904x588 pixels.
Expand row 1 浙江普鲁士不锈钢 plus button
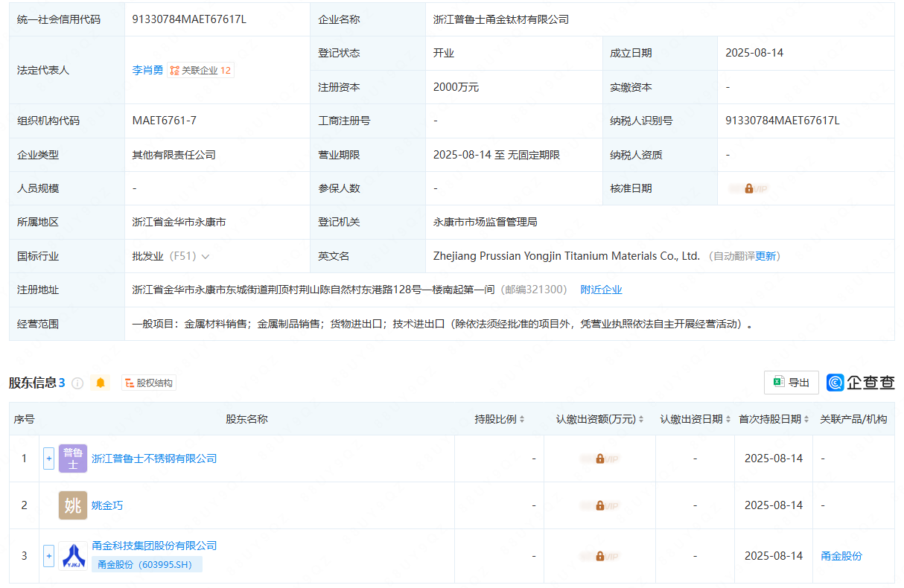49,458
